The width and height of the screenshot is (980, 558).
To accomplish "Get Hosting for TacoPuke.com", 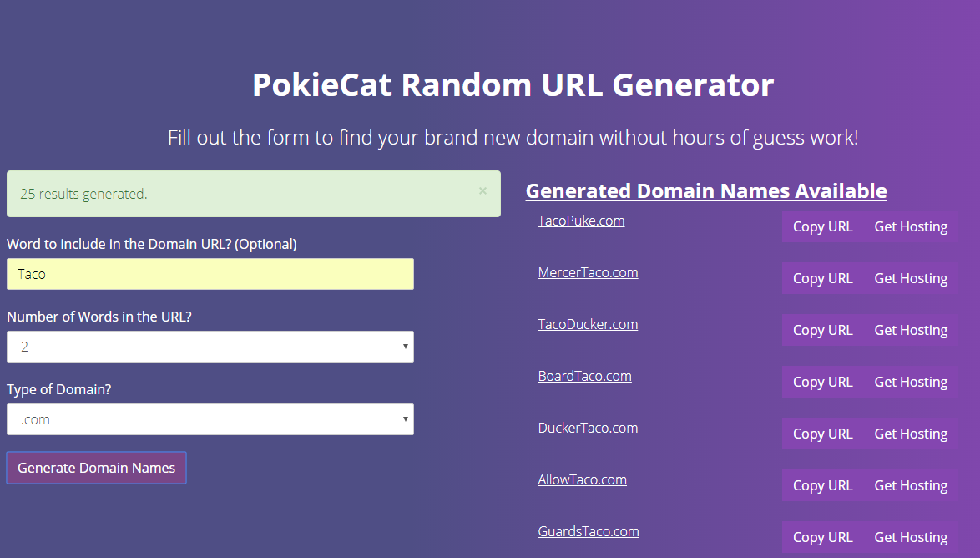I will (x=911, y=226).
